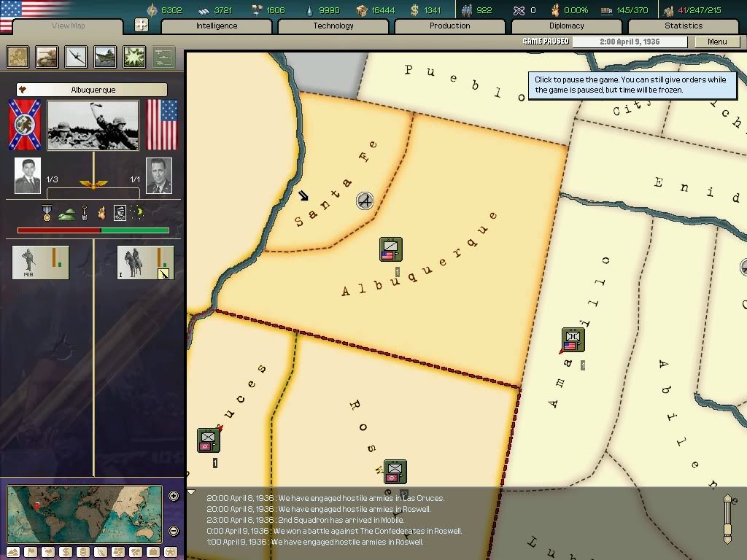Select the 1918 infantry unit card
The image size is (747, 560).
pos(41,262)
